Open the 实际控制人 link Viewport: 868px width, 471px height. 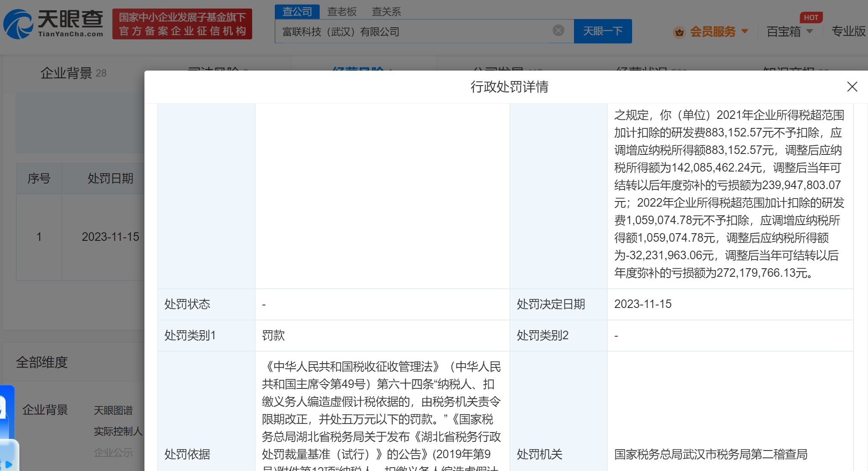click(118, 431)
